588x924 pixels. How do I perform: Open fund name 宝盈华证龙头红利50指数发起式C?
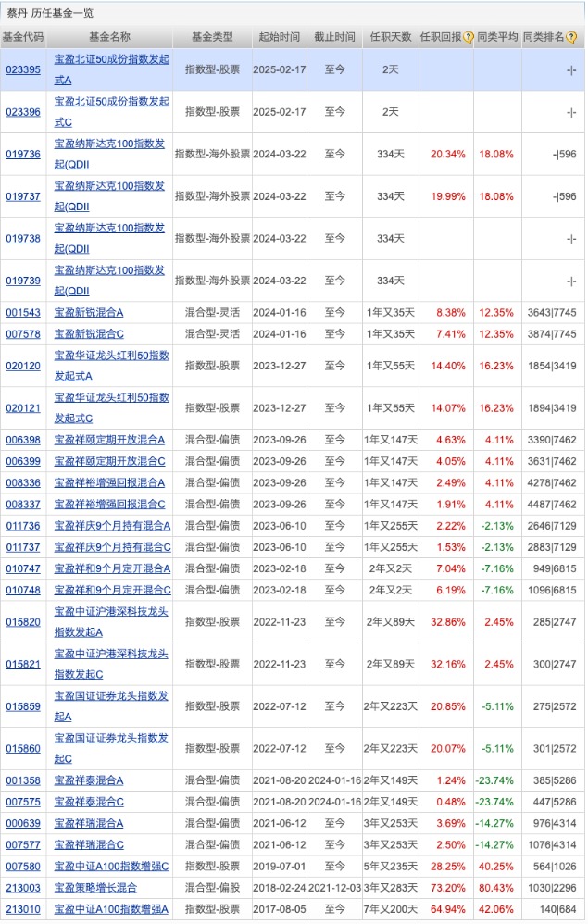[x=111, y=407]
